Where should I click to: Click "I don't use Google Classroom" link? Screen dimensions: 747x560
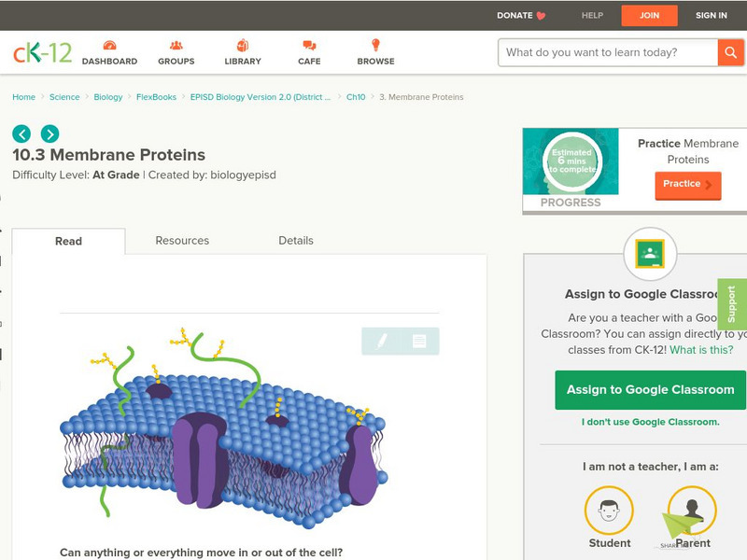650,422
